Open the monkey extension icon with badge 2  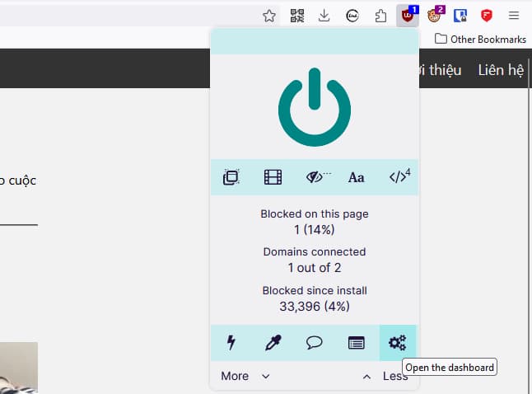(x=435, y=16)
